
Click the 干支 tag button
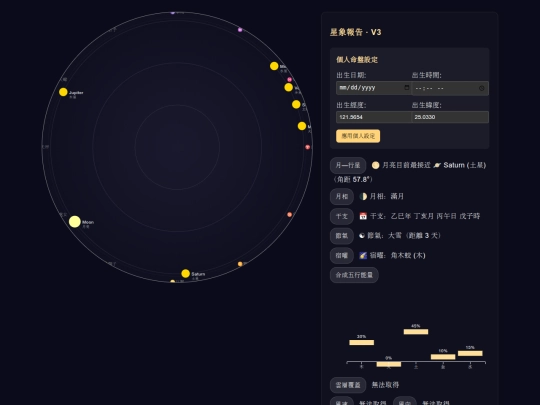tap(342, 216)
